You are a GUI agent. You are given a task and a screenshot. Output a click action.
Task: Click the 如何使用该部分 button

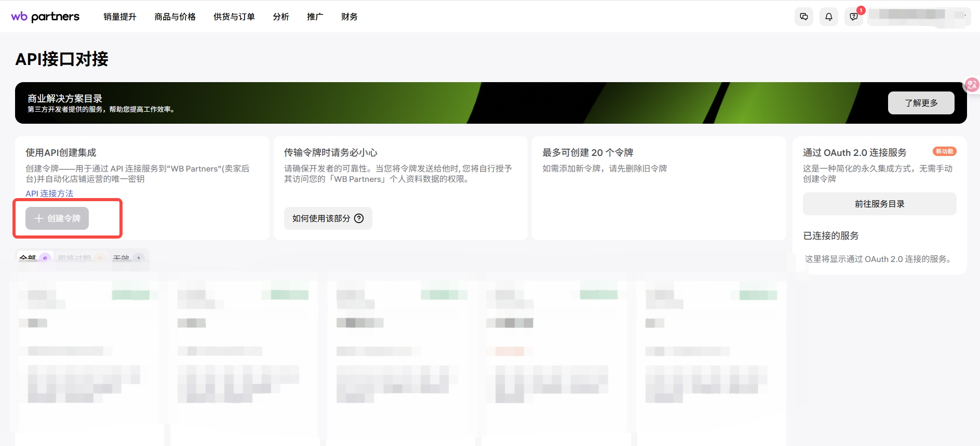coord(328,218)
